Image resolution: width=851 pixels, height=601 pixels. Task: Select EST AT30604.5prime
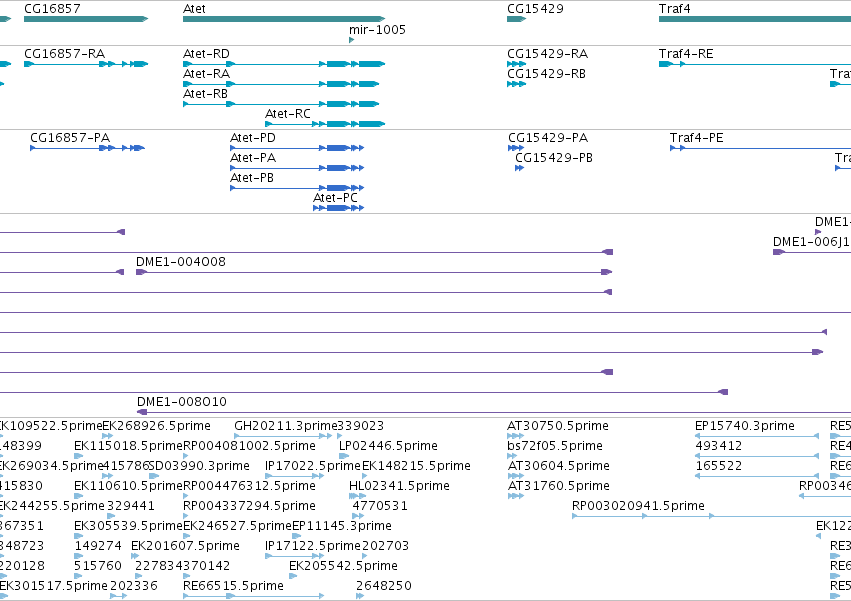coord(516,476)
